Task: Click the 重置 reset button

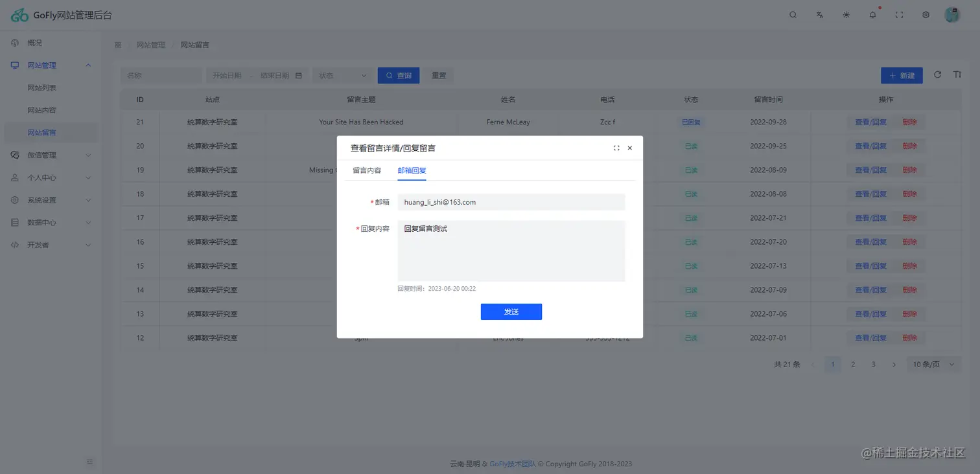Action: [439, 76]
